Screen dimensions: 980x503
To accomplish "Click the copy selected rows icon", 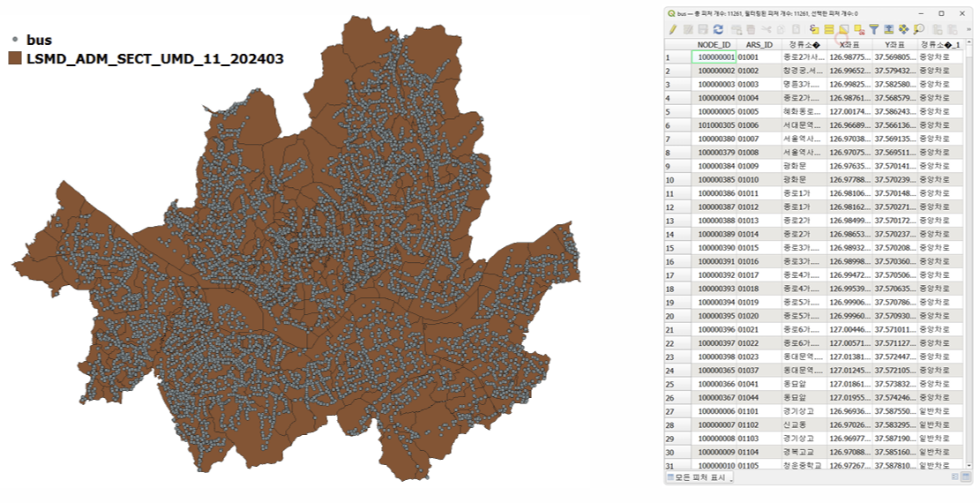I will pos(782,29).
